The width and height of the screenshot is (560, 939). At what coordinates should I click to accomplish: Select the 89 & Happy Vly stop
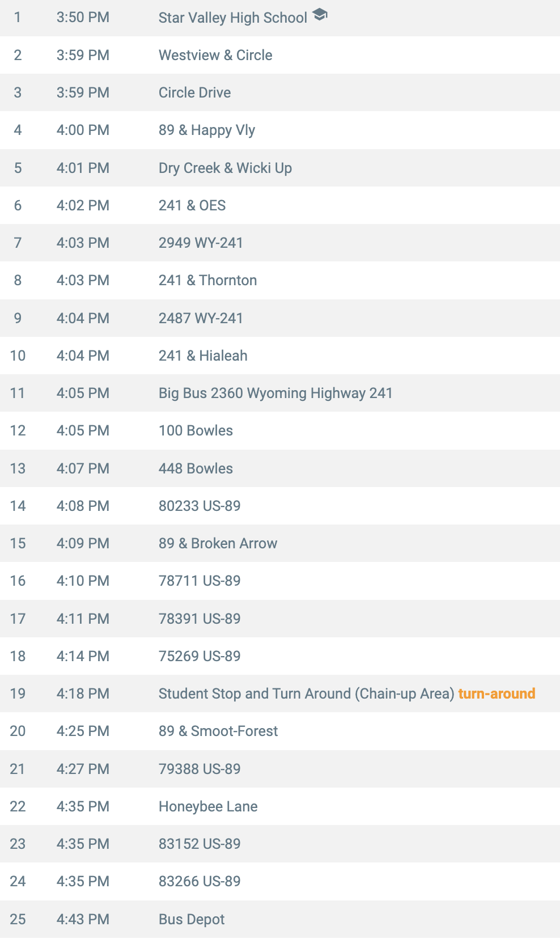click(x=207, y=130)
